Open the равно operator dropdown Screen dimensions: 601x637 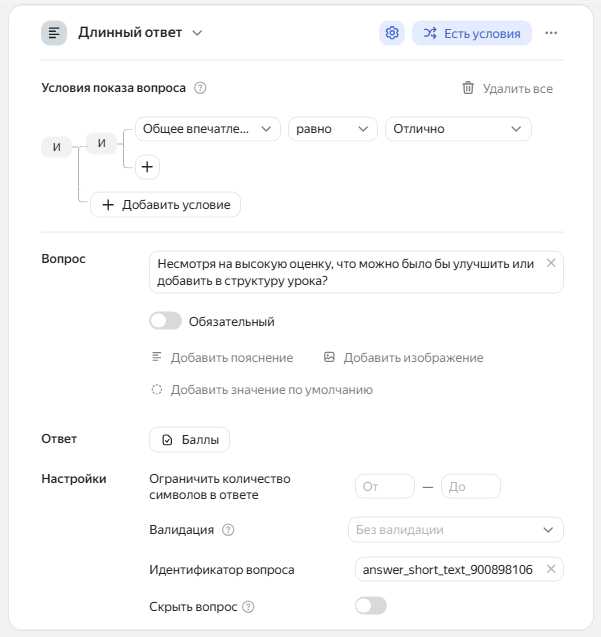333,129
